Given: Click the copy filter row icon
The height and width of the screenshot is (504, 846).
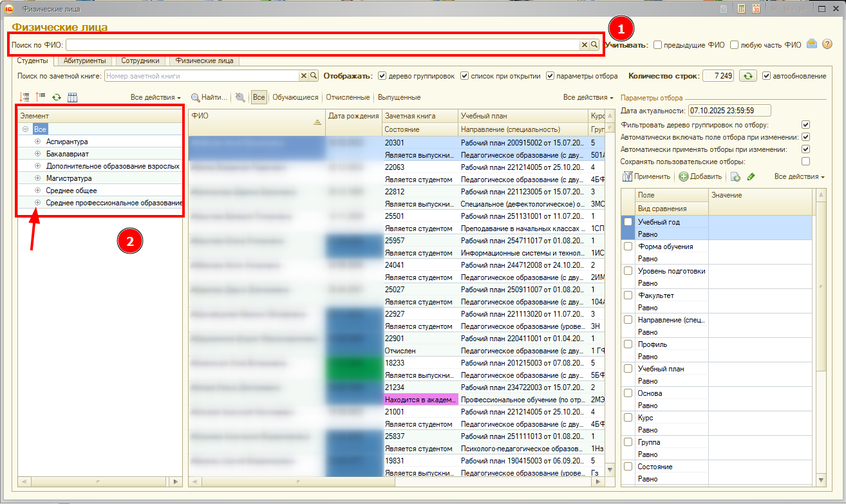Looking at the screenshot, I should [735, 176].
